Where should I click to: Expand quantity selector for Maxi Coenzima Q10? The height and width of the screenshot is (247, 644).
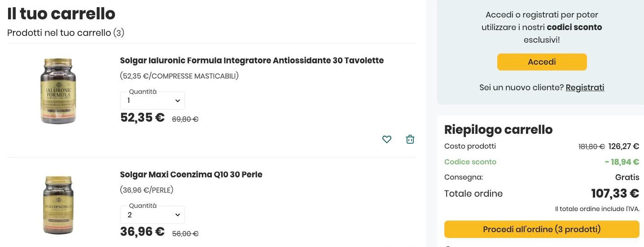[153, 215]
